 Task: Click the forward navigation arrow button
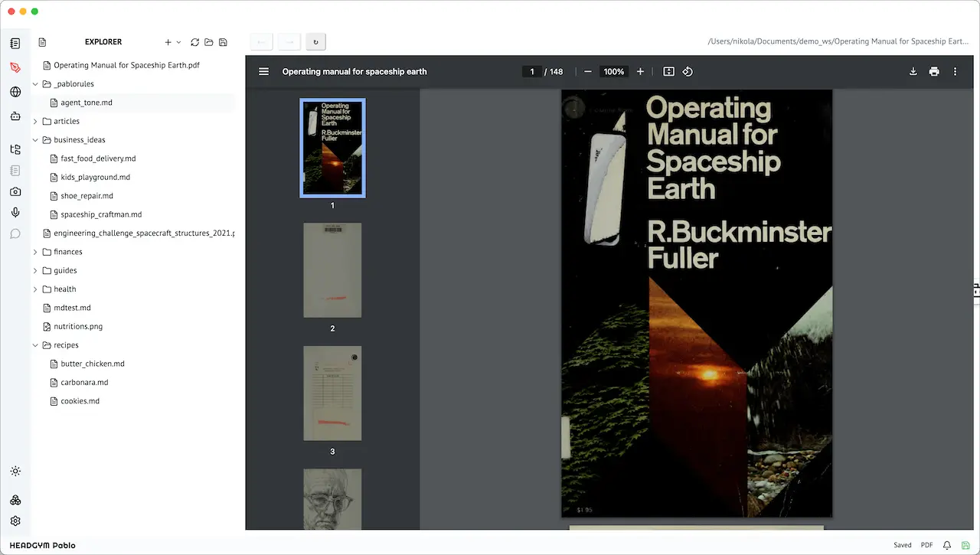pos(289,42)
